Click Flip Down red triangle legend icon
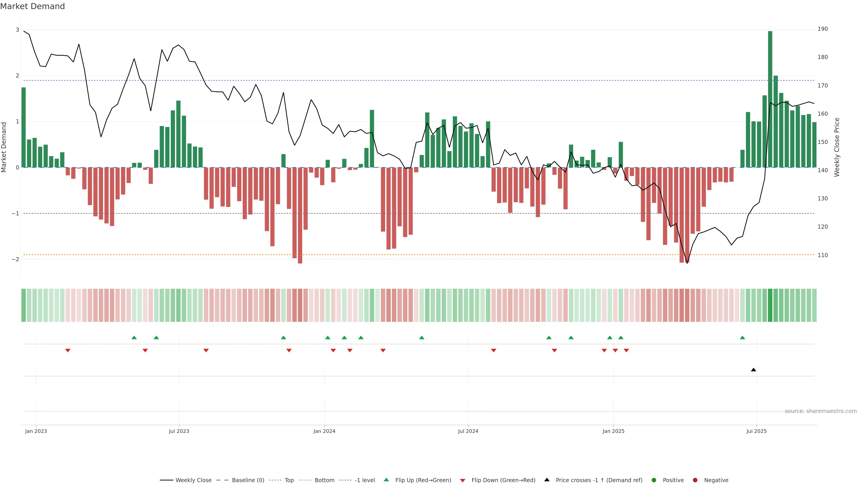868x488 pixels. click(x=463, y=481)
